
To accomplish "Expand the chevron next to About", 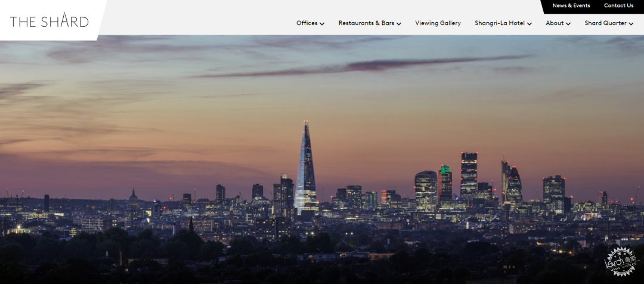I will click(x=568, y=24).
